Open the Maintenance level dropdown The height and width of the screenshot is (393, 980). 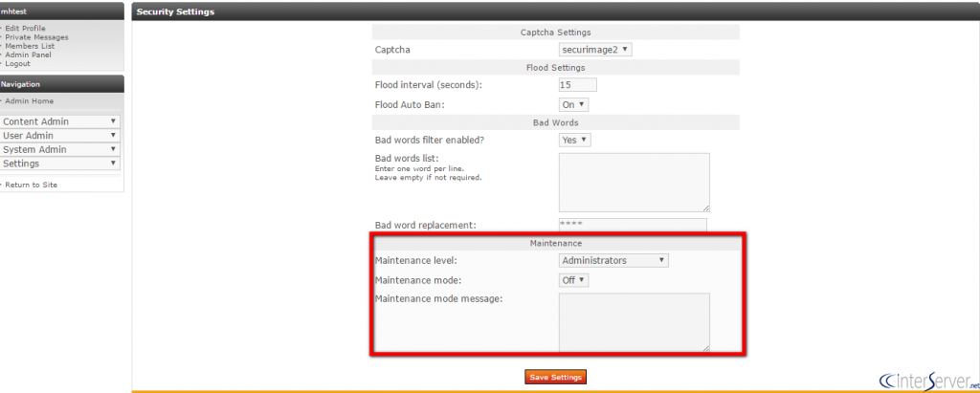coord(613,260)
